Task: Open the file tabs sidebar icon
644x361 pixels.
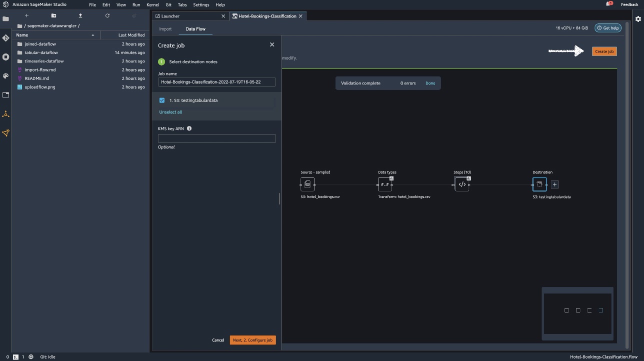Action: [5, 95]
